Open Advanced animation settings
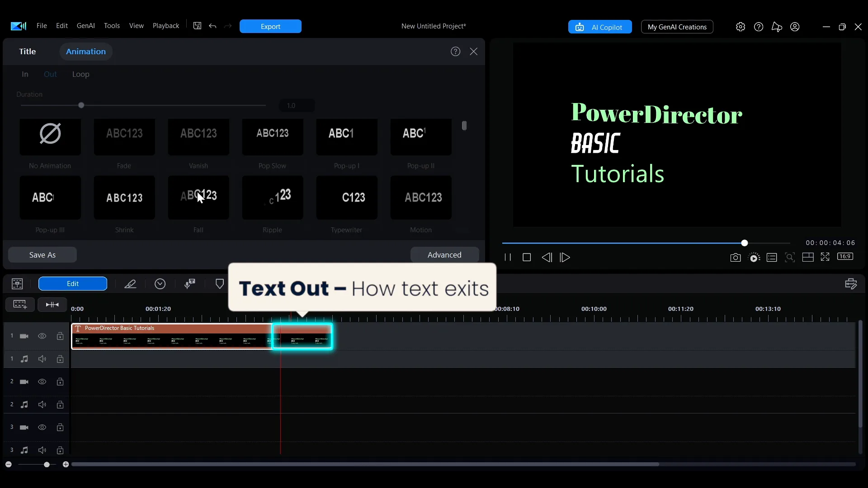This screenshot has height=488, width=868. point(445,255)
